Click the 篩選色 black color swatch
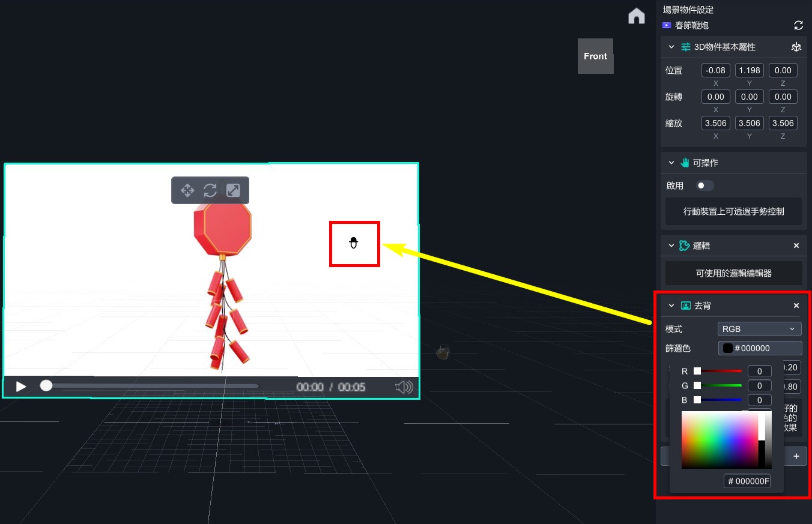Image resolution: width=812 pixels, height=524 pixels. (x=727, y=348)
